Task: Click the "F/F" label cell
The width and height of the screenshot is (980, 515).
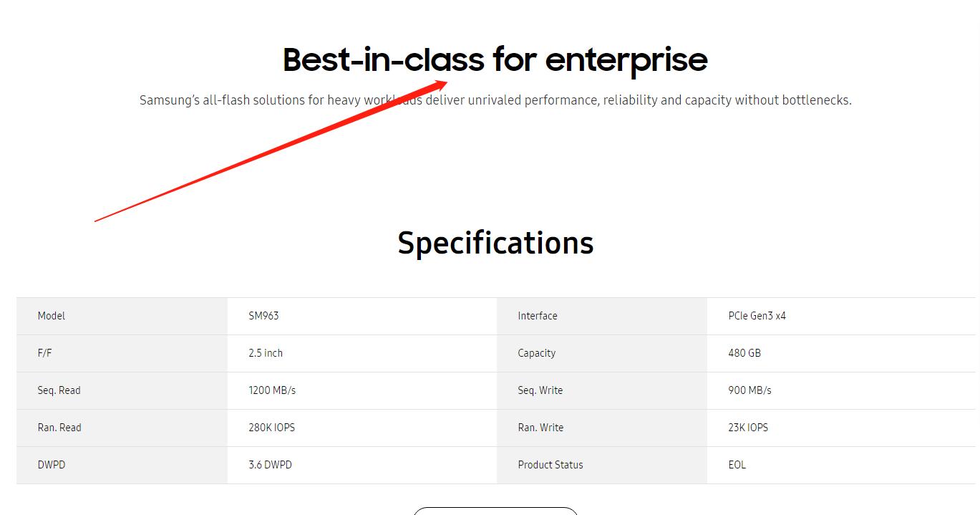Action: pos(45,353)
